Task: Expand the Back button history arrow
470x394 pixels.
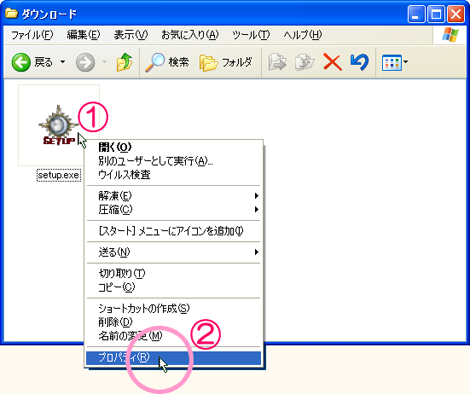Action: 63,62
